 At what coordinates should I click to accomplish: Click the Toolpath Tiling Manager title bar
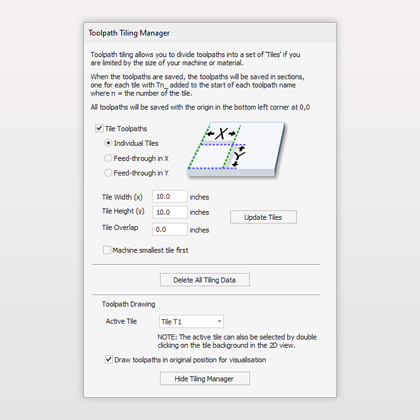pos(210,33)
